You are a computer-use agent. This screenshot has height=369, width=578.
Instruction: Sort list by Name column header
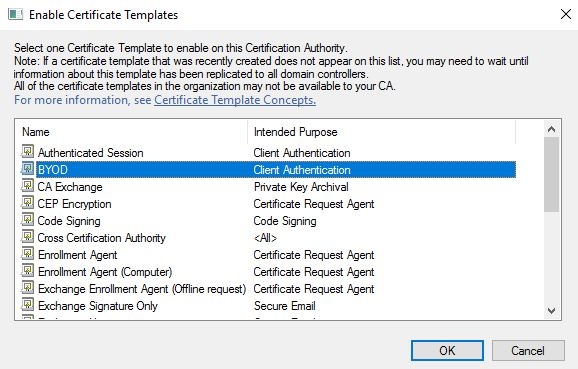[x=132, y=132]
